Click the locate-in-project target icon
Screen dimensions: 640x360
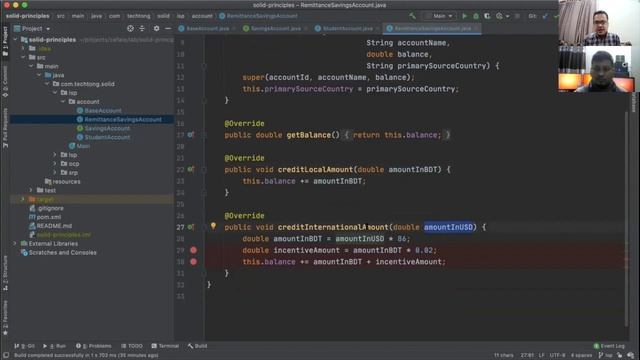coord(130,29)
